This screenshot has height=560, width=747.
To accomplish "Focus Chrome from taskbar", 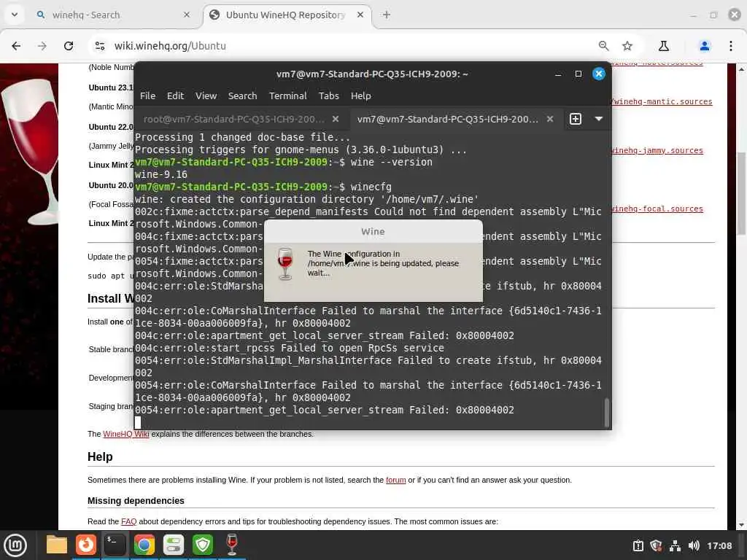I will coord(144,545).
